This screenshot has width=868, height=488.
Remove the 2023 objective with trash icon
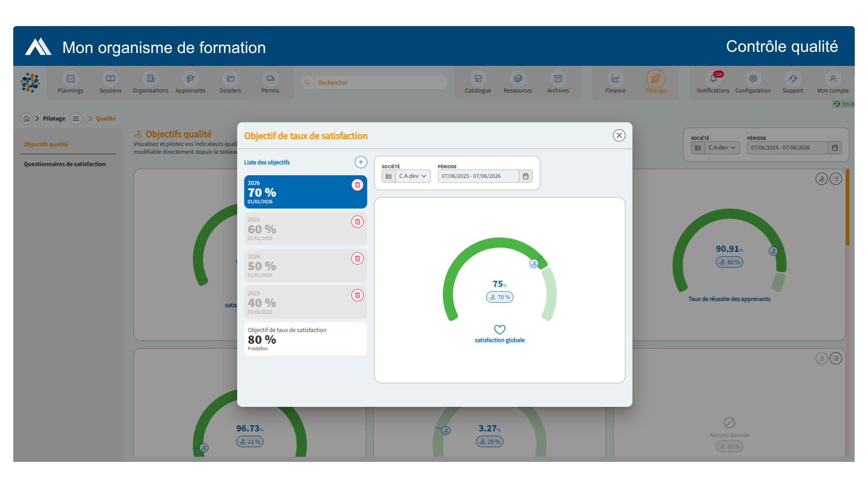[x=357, y=295]
